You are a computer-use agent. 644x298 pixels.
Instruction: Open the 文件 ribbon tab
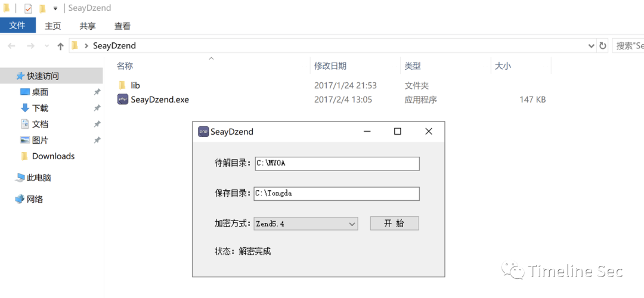(x=17, y=26)
